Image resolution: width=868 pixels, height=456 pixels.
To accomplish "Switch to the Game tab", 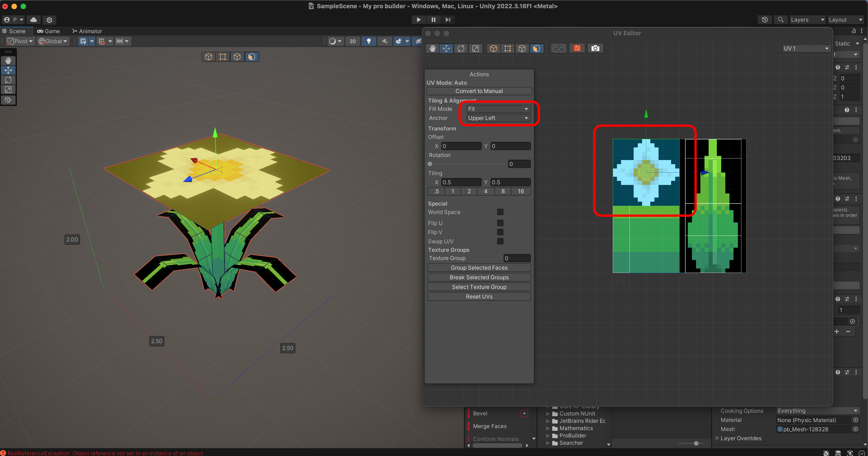I will (x=48, y=31).
